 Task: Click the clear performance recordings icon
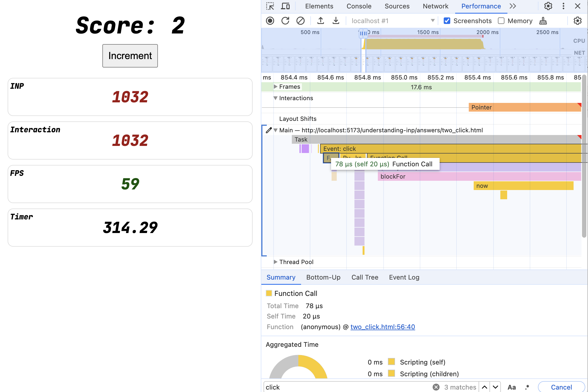point(300,21)
